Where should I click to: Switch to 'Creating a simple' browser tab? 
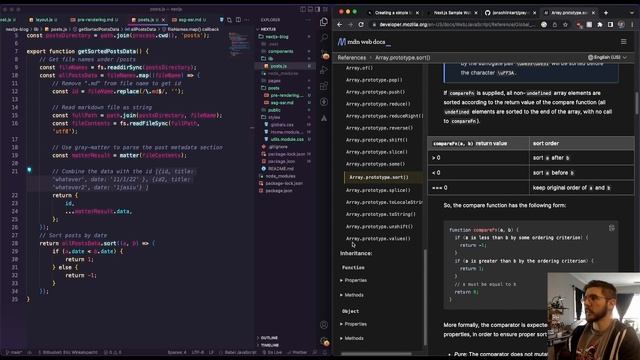point(393,13)
